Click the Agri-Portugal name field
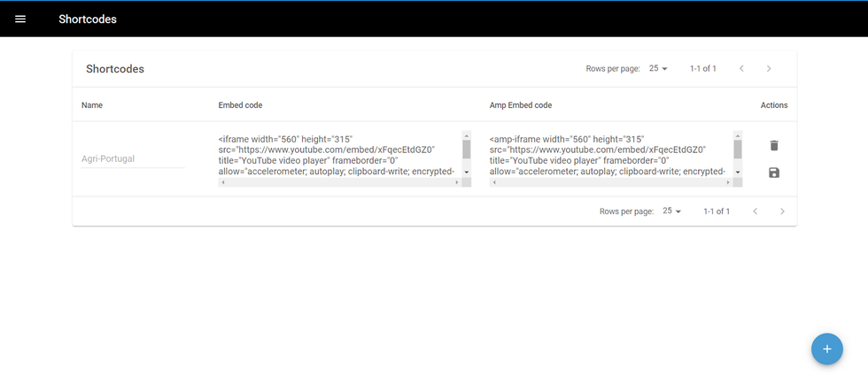 point(133,159)
